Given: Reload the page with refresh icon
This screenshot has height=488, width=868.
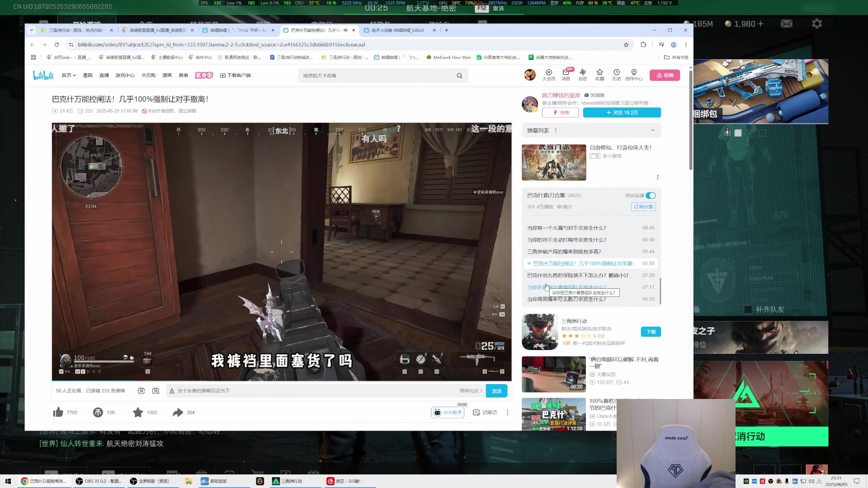Looking at the screenshot, I should (x=57, y=45).
